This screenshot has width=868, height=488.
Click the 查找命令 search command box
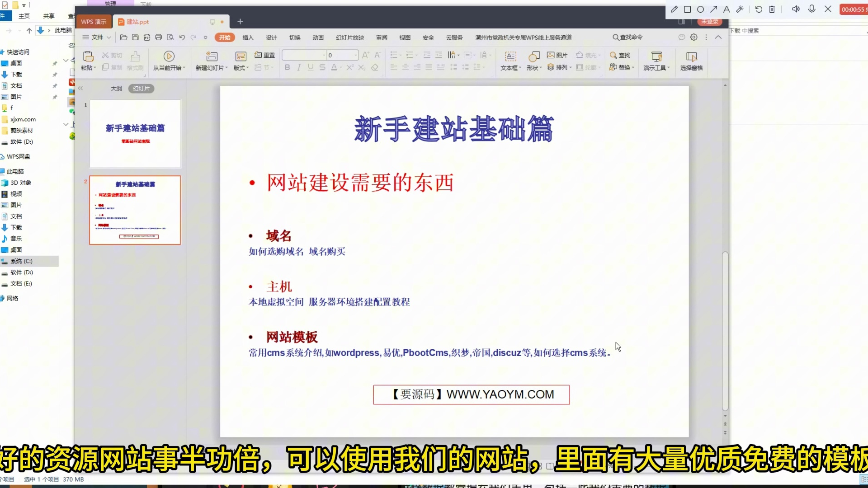tap(627, 37)
